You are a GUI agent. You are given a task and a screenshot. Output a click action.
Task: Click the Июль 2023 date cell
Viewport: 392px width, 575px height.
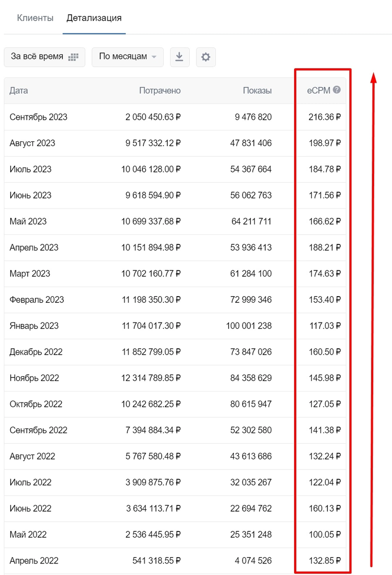[x=31, y=169]
